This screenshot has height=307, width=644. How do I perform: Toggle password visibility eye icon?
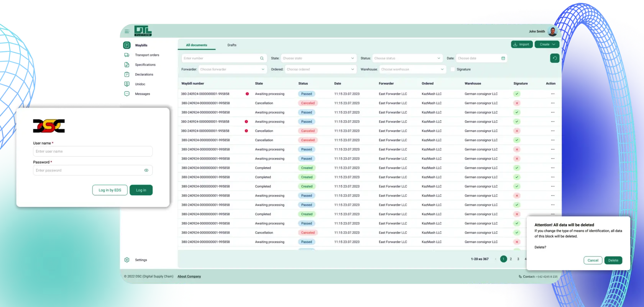click(146, 170)
